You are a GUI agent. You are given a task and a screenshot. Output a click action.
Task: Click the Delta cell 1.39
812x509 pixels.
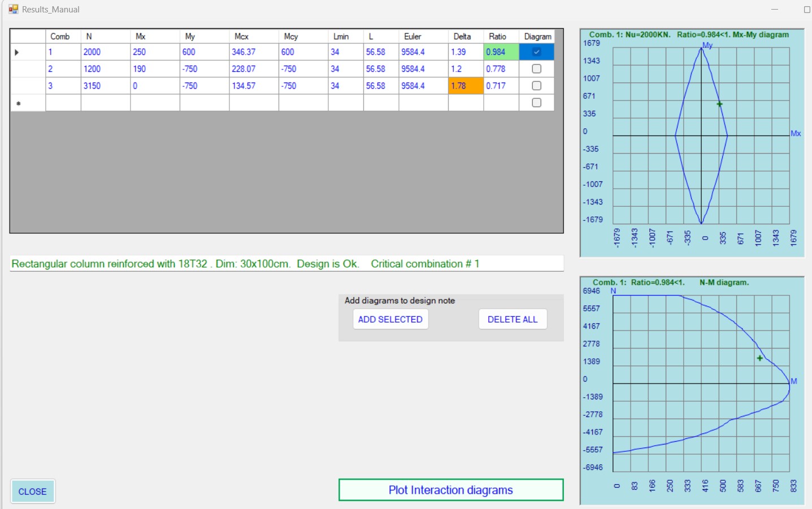tap(466, 52)
